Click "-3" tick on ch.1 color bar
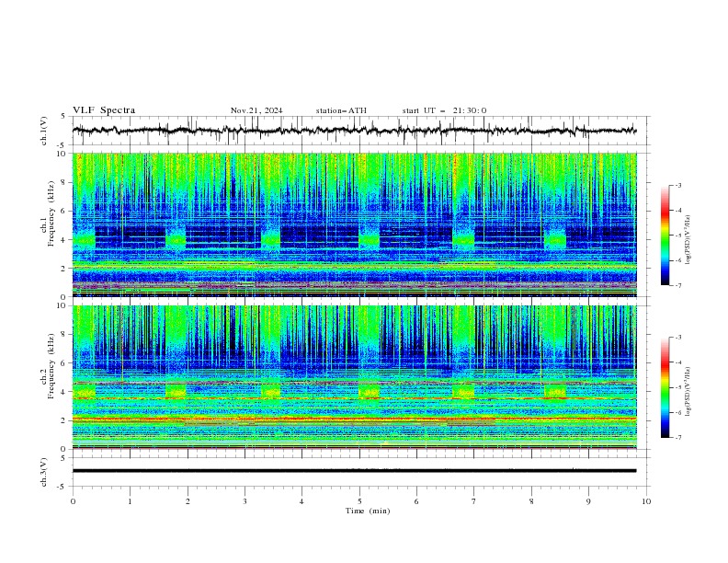 coord(677,185)
